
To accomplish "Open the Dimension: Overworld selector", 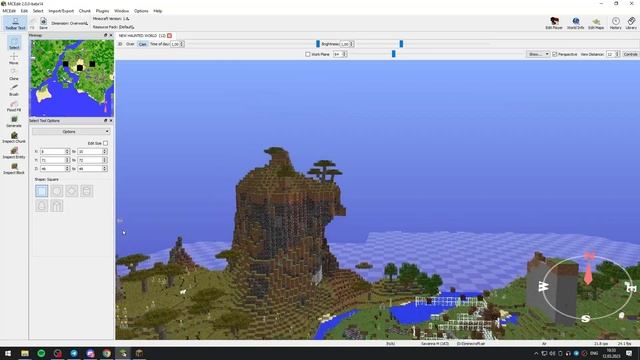I will point(69,23).
